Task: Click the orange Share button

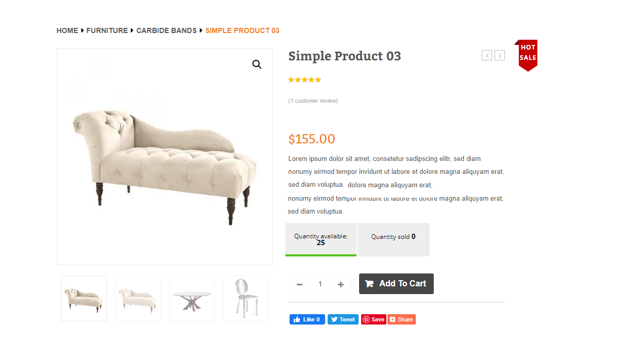Action: (401, 319)
